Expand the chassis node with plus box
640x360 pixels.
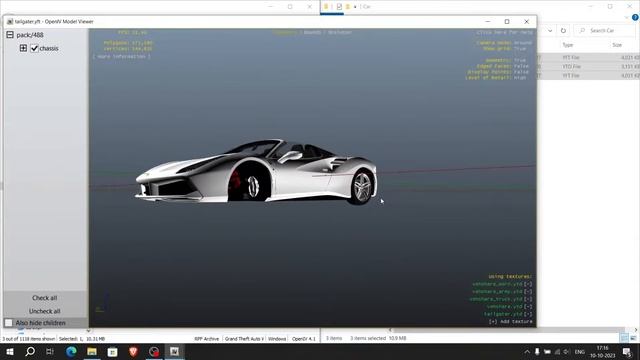tap(23, 48)
